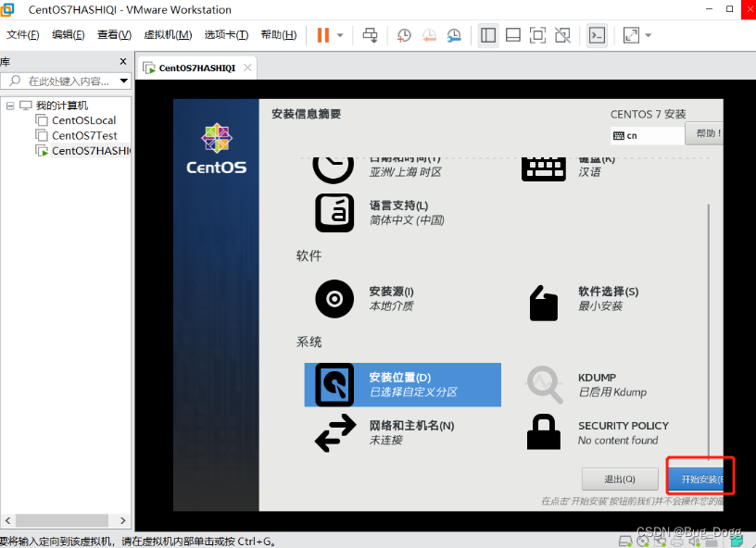Viewport: 756px width, 548px height.
Task: Select CentOSLocal in the library tree
Action: [83, 120]
